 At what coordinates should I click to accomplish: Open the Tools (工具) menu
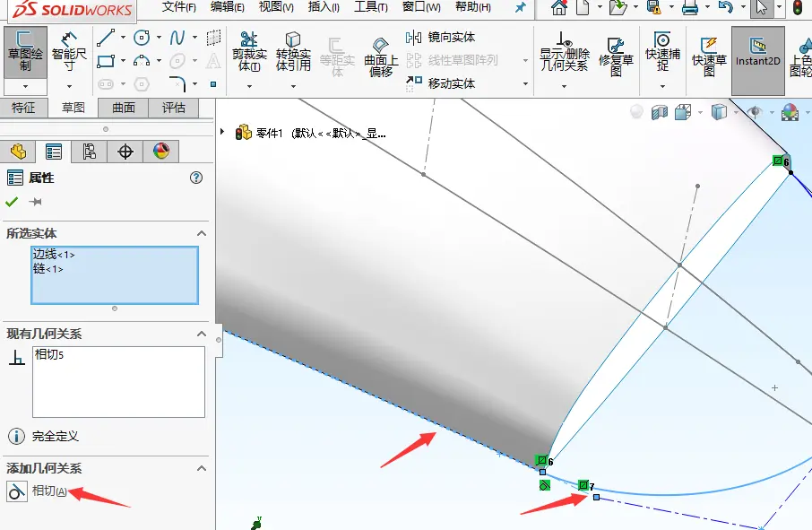[371, 7]
